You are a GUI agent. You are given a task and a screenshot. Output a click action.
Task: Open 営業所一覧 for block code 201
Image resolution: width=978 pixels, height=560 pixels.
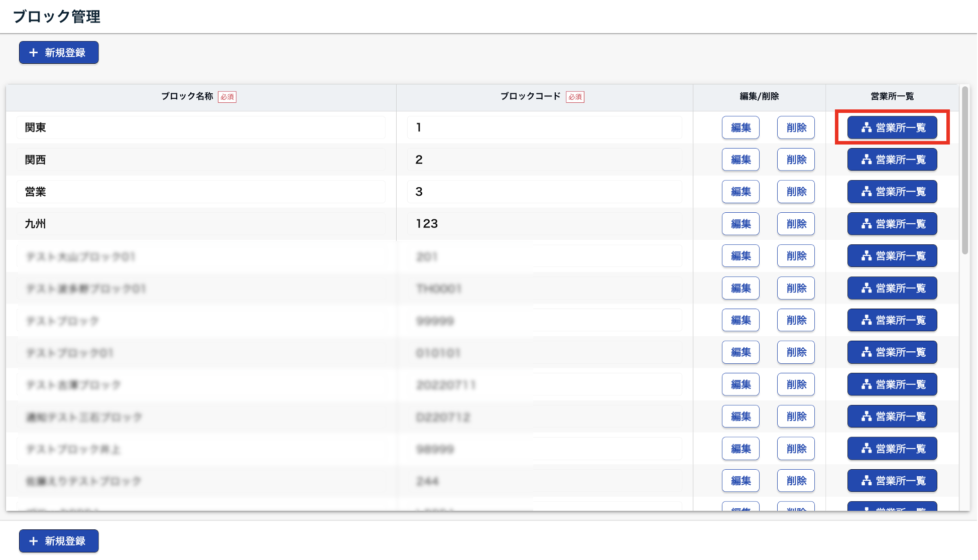point(892,256)
